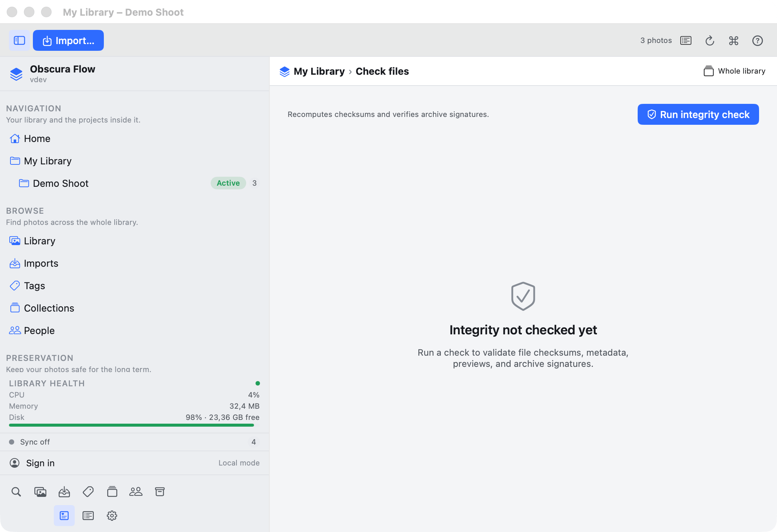Click the Import… button
The width and height of the screenshot is (777, 532).
68,40
